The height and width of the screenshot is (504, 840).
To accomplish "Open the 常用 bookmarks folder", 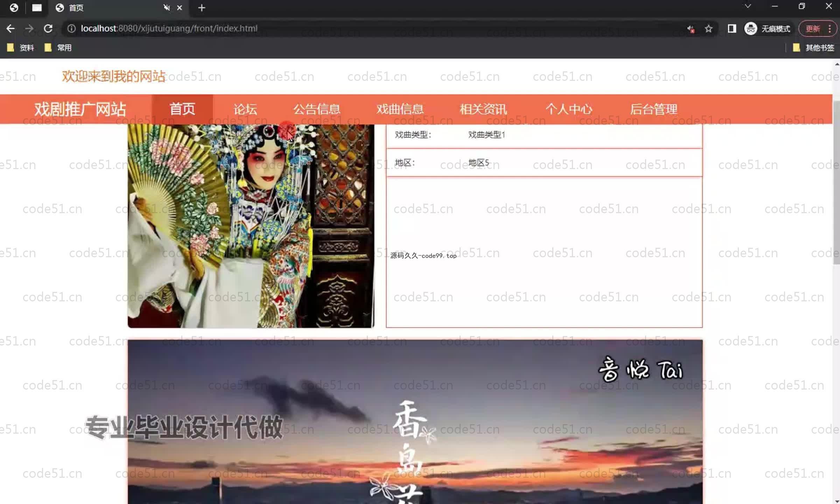I will pyautogui.click(x=58, y=48).
